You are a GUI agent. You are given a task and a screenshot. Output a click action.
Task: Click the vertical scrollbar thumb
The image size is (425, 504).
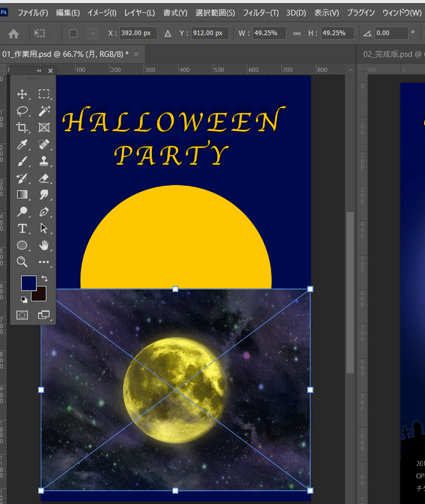pos(350,292)
